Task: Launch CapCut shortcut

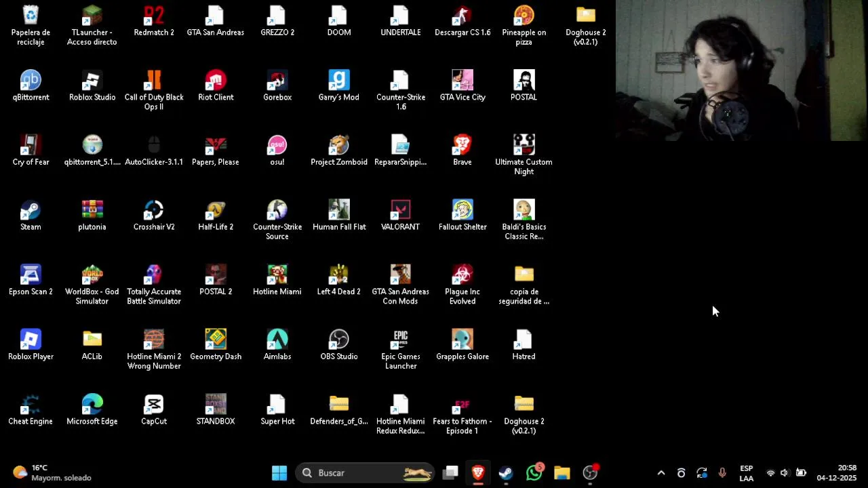Action: (154, 410)
